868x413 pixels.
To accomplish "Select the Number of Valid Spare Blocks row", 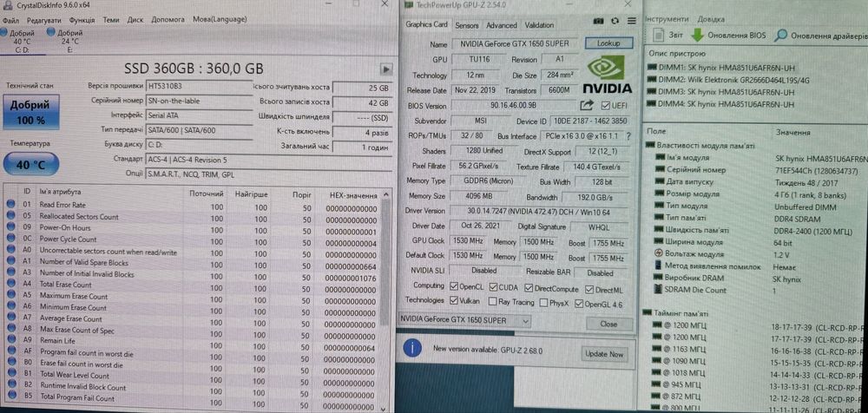I will point(192,262).
